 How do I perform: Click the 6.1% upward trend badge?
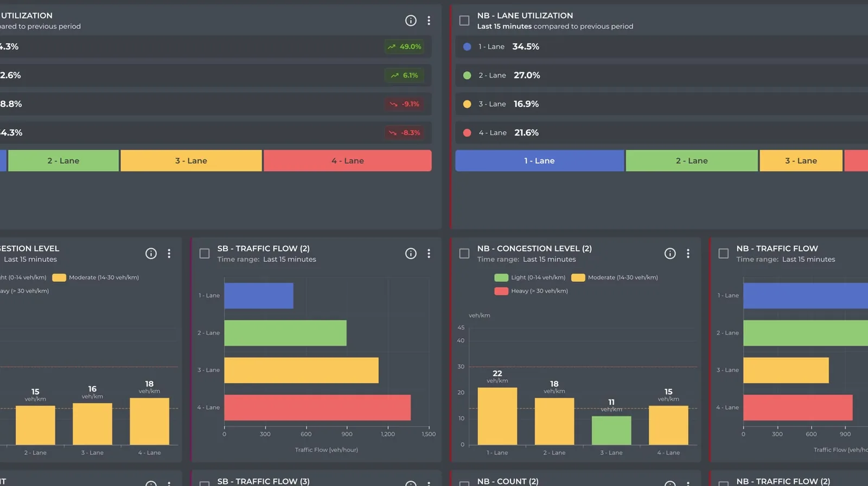[x=404, y=75]
